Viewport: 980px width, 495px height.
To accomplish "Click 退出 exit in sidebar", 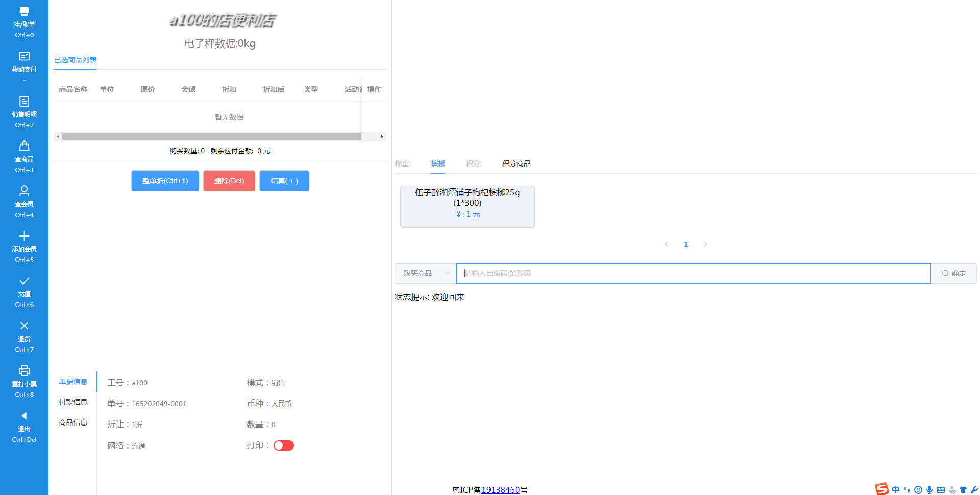I will click(x=24, y=427).
